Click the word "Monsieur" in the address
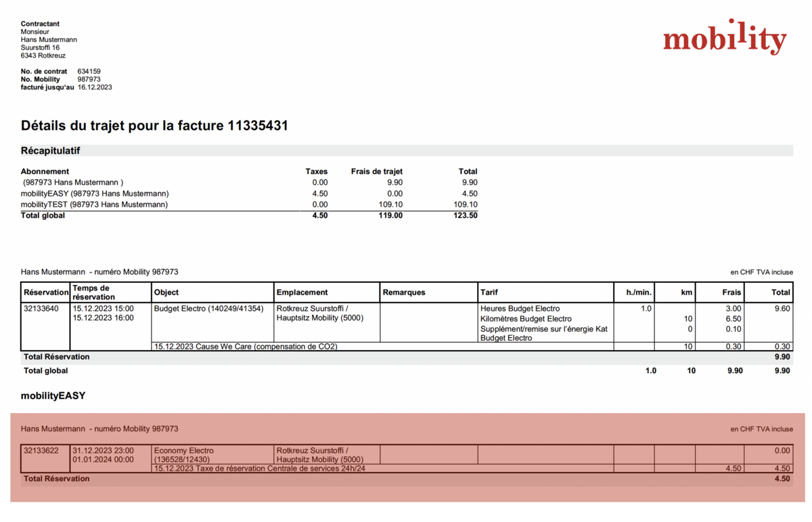812x522 pixels. [x=35, y=32]
